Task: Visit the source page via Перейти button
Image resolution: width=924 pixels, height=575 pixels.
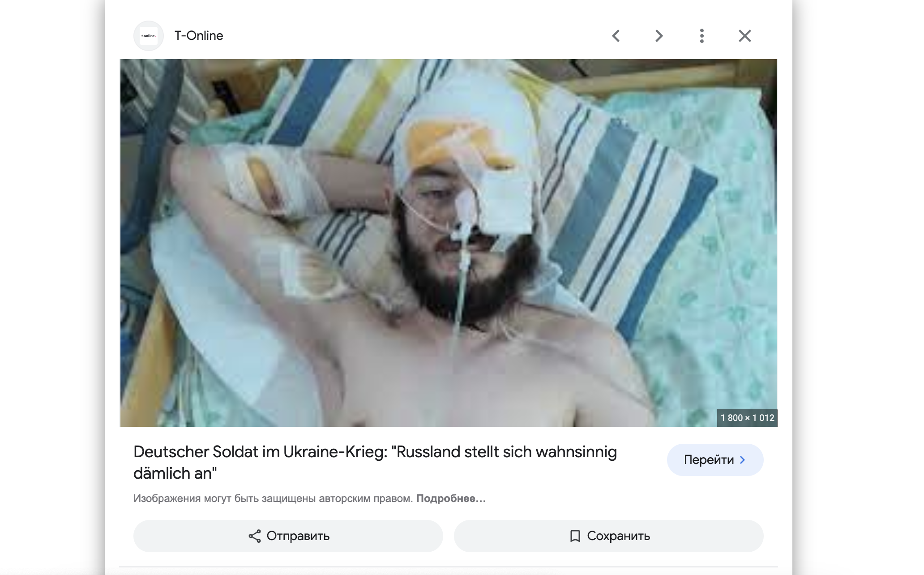Action: pyautogui.click(x=715, y=460)
